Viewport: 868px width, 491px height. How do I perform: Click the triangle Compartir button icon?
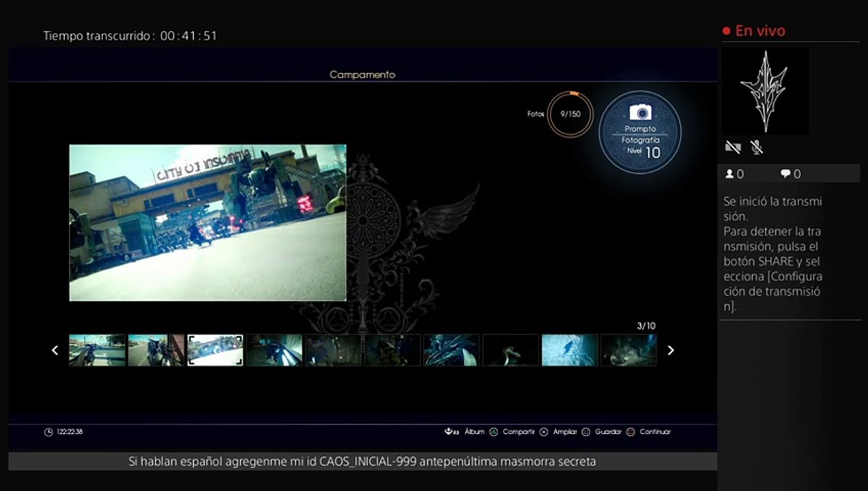pos(494,432)
